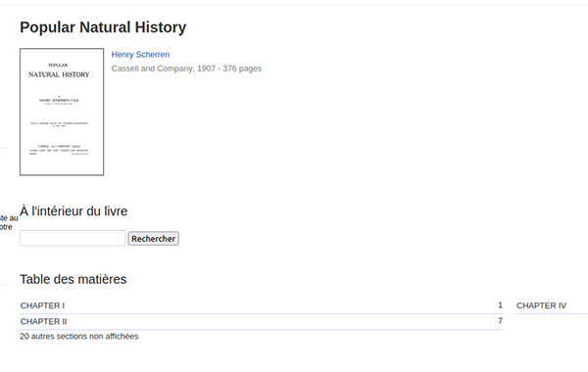Focus the search inside book text field
This screenshot has height=372, width=588.
click(73, 238)
